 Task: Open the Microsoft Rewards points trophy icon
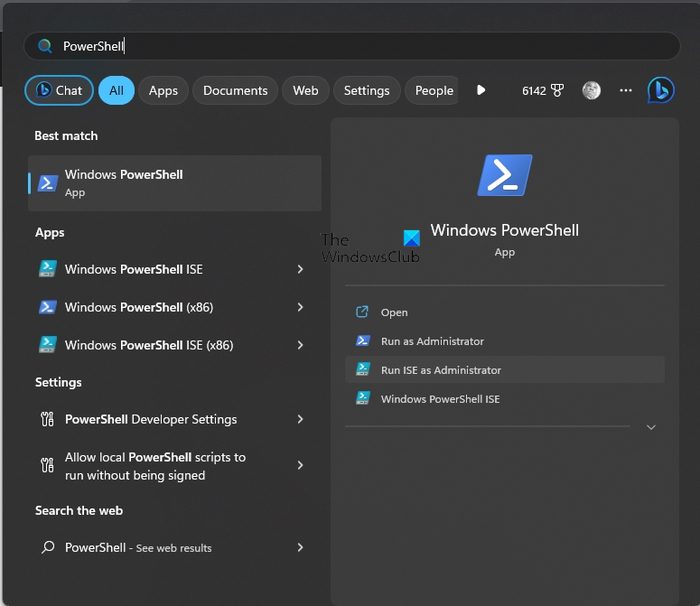tap(557, 91)
